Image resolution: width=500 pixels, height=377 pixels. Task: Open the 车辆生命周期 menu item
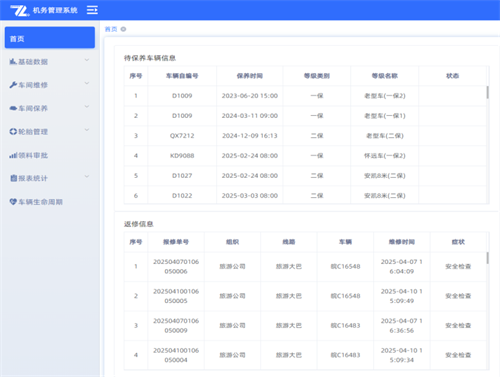(x=50, y=202)
